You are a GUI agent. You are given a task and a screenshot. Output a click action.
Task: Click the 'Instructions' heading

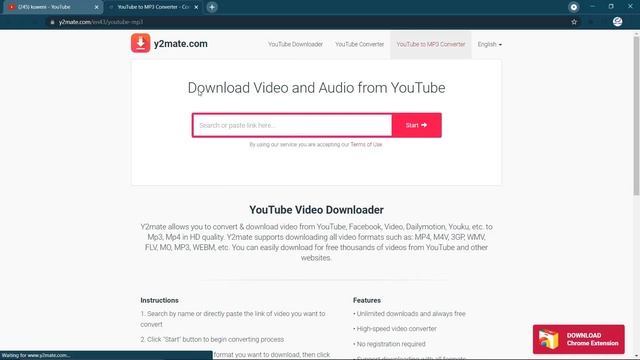pos(160,300)
